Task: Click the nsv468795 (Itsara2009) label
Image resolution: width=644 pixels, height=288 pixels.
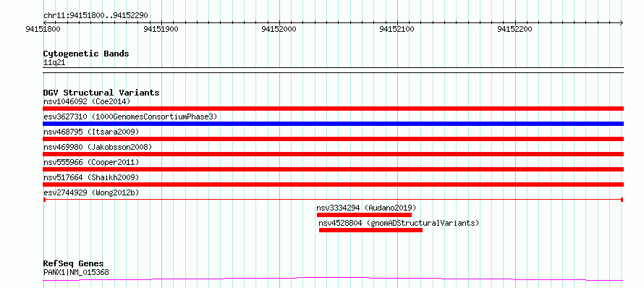Action: click(91, 132)
